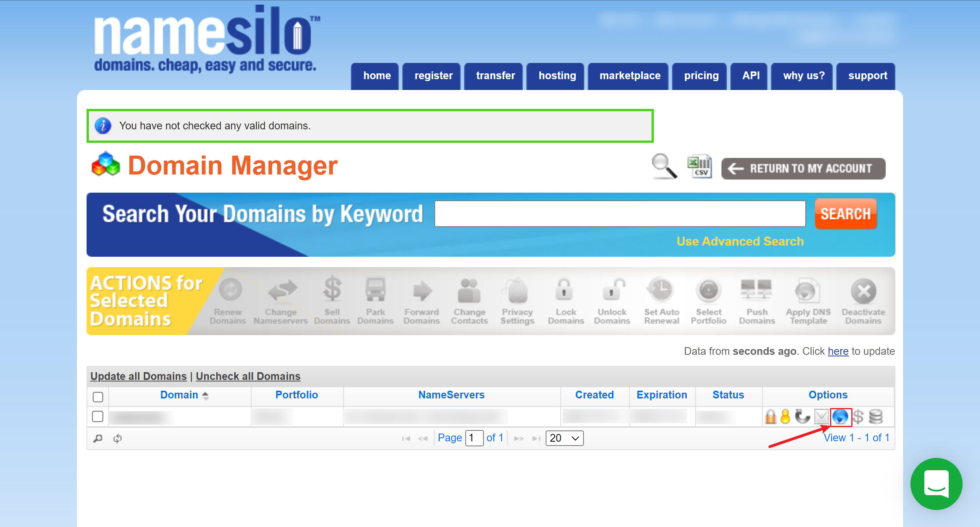The width and height of the screenshot is (980, 527).
Task: Click the yellow person icon in Options
Action: point(785,417)
